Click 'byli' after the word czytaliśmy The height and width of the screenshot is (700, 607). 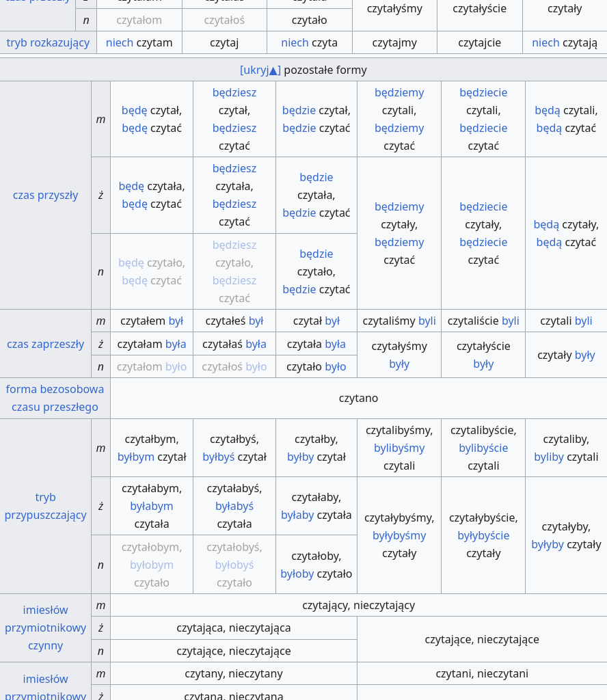pos(427,321)
